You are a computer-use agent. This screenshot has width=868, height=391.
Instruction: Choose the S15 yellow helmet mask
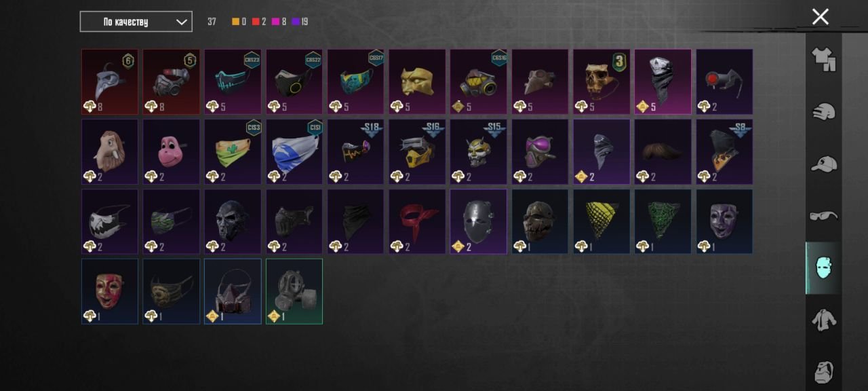coord(478,152)
